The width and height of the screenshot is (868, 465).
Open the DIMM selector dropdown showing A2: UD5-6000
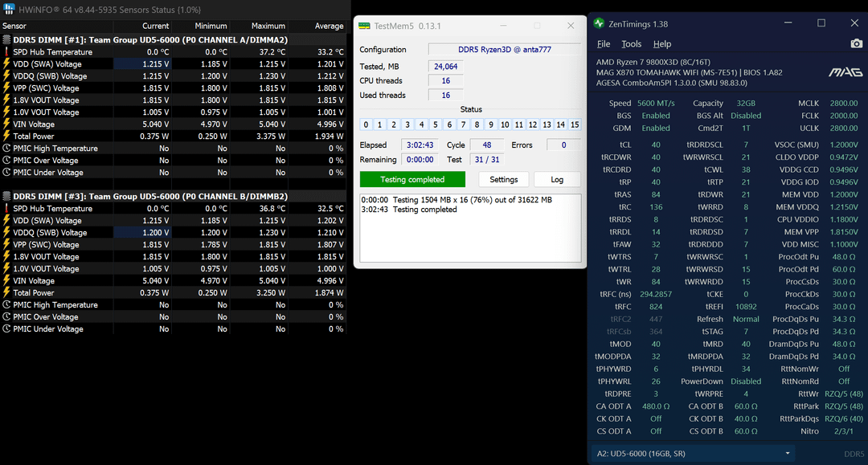(691, 454)
